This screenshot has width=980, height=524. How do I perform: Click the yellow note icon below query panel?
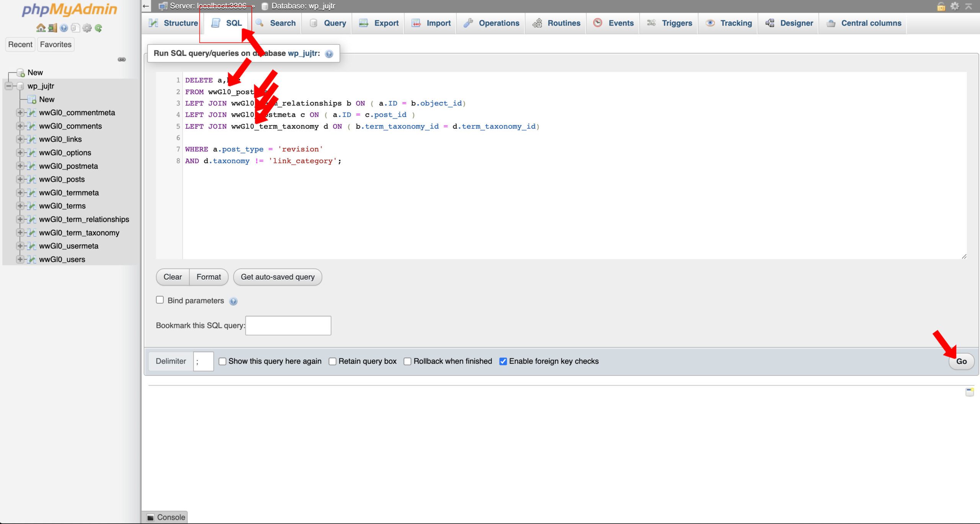coord(969,392)
